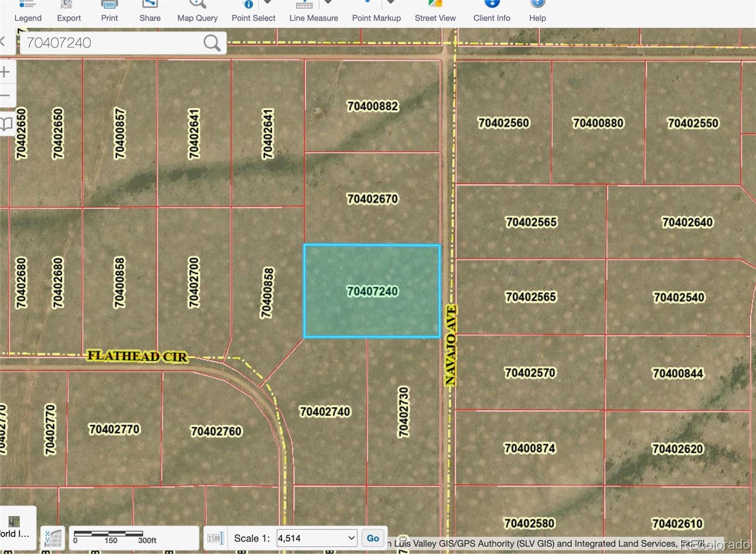Open the Share tool
Viewport: 756px width, 554px height.
pyautogui.click(x=150, y=12)
